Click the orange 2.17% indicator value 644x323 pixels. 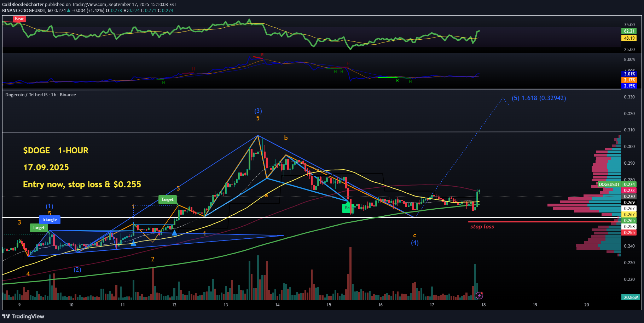(629, 80)
